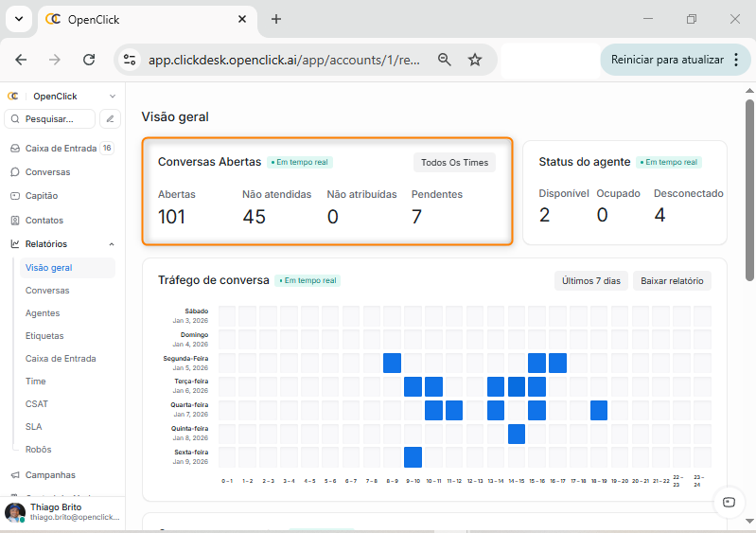Click the floating chat widget icon at bottom right
Image resolution: width=756 pixels, height=533 pixels.
tap(728, 503)
